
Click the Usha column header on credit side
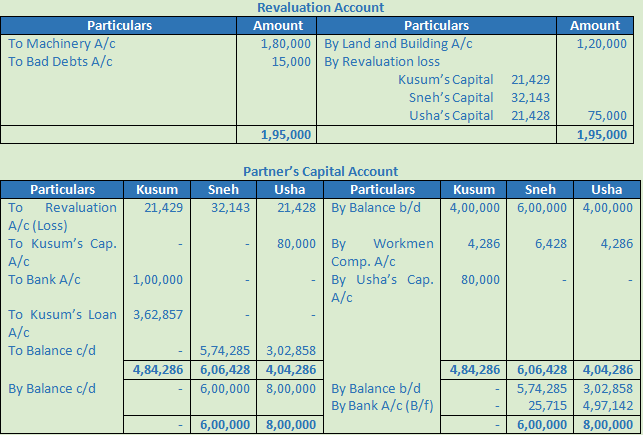(607, 189)
